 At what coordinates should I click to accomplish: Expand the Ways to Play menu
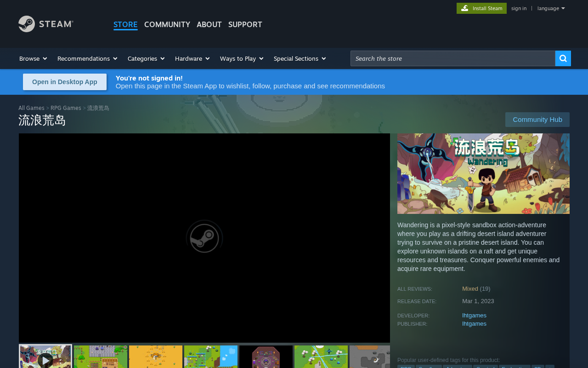click(242, 58)
